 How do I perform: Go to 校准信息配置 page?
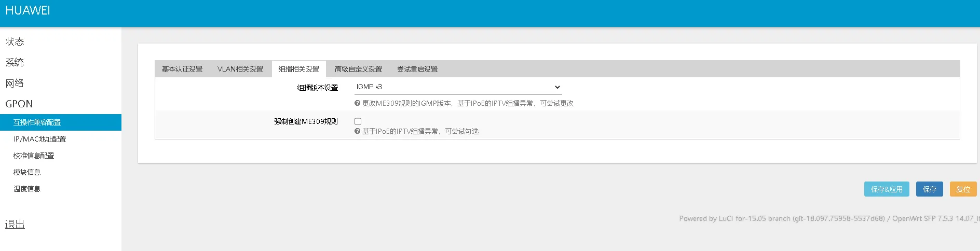34,156
